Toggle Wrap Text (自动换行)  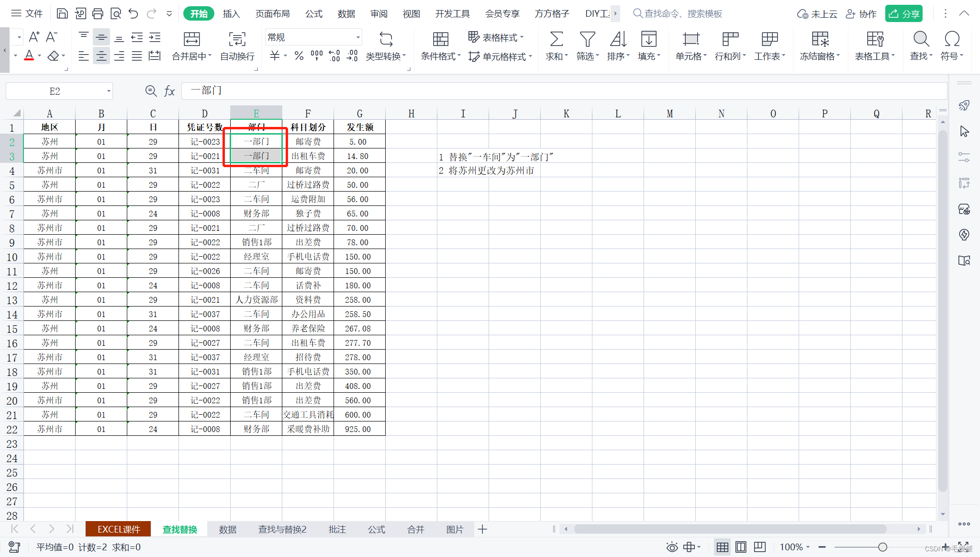pyautogui.click(x=237, y=39)
